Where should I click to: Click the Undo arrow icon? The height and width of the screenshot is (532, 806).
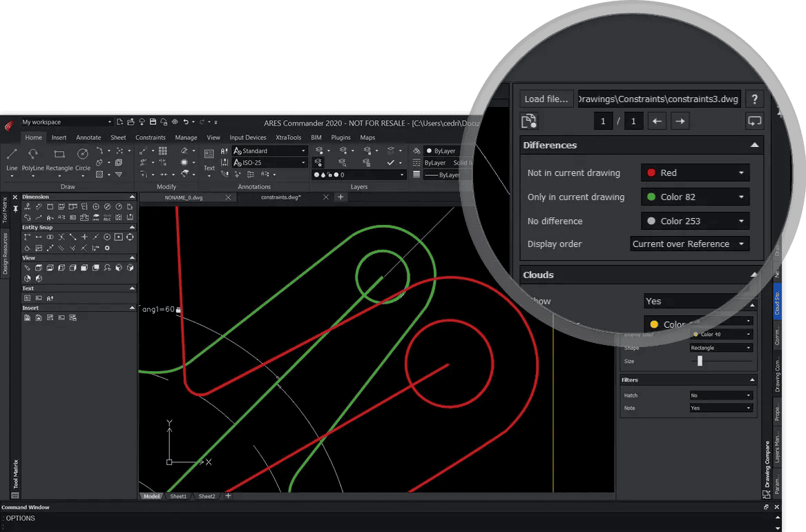[186, 121]
